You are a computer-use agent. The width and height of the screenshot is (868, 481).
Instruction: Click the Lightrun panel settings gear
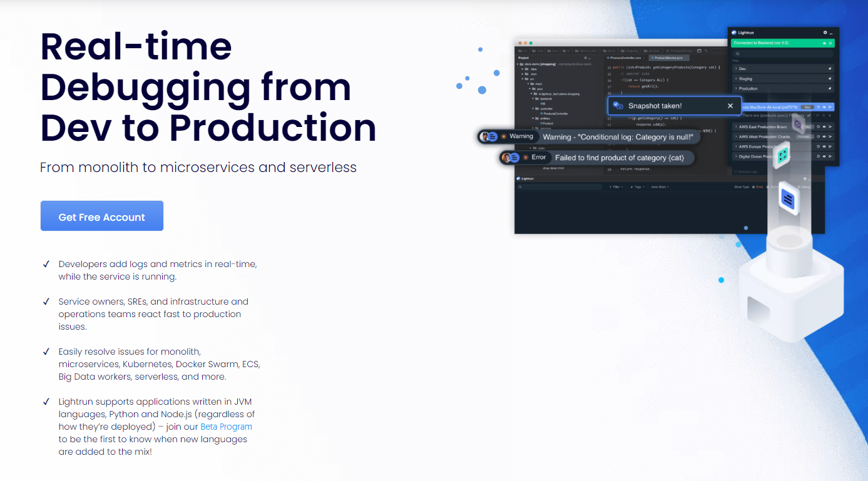click(825, 32)
